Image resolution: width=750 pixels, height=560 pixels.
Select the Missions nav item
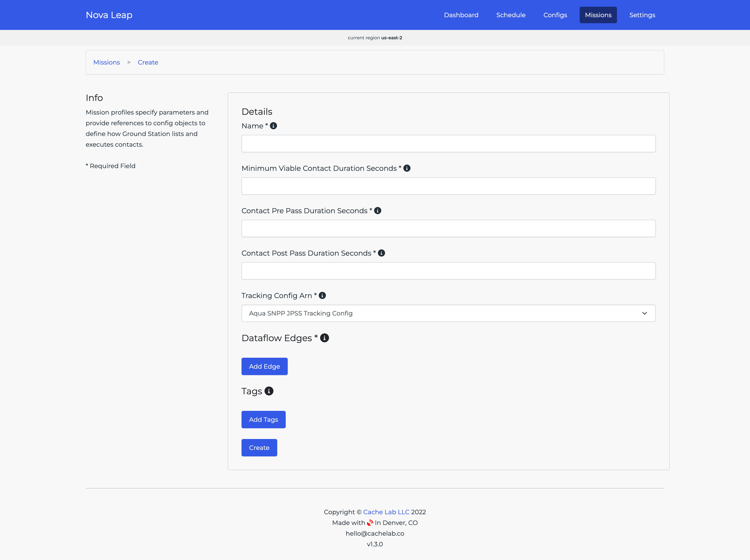[x=598, y=15]
